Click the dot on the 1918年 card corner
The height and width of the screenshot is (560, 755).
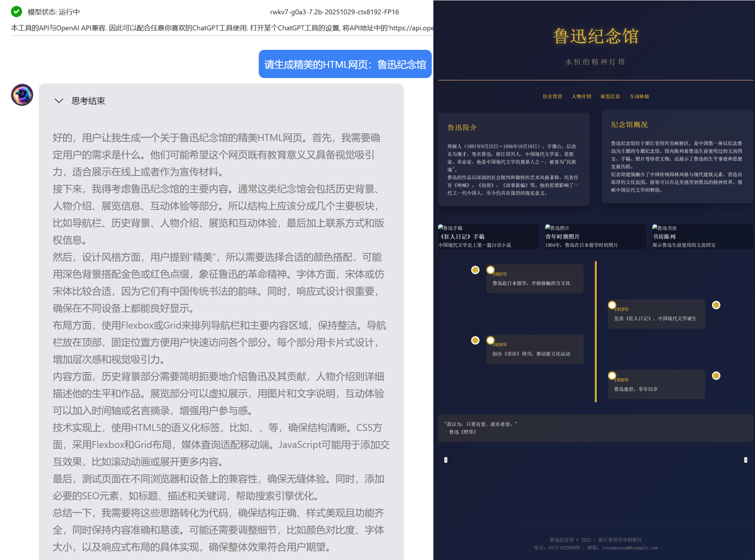612,305
